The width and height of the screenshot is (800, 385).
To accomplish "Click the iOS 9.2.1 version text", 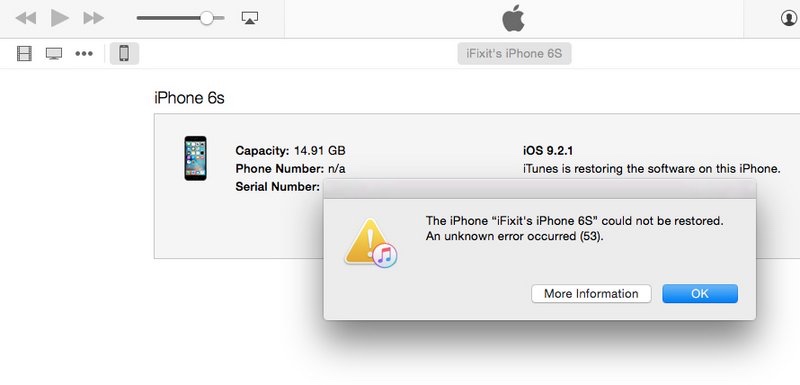I will point(548,151).
